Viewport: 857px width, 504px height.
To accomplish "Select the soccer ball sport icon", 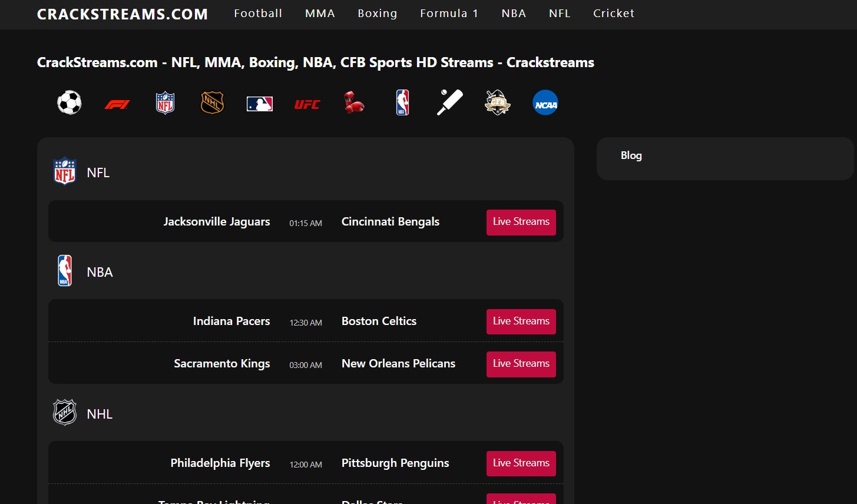I will [69, 102].
